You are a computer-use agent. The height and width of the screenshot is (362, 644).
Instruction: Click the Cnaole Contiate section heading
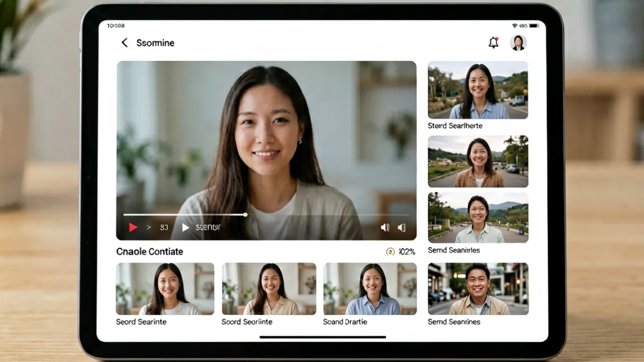pos(150,252)
